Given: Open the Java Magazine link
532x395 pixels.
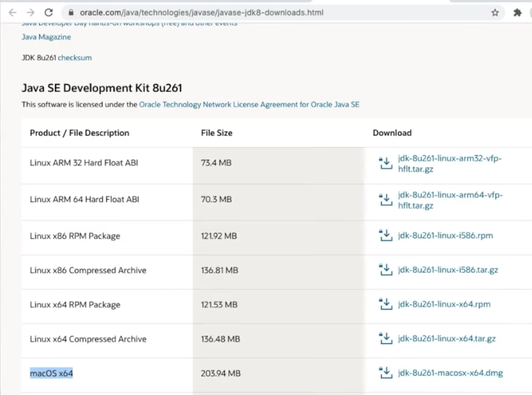Looking at the screenshot, I should pos(46,37).
